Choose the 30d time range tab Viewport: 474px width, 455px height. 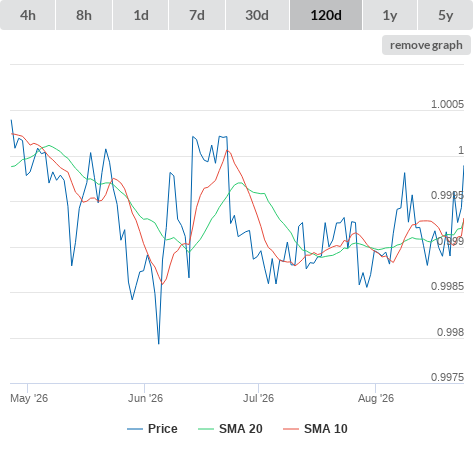(x=257, y=15)
